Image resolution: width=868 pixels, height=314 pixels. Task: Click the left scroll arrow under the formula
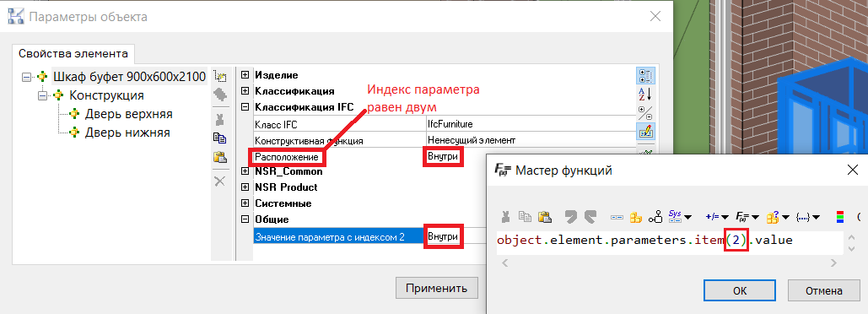[x=504, y=263]
